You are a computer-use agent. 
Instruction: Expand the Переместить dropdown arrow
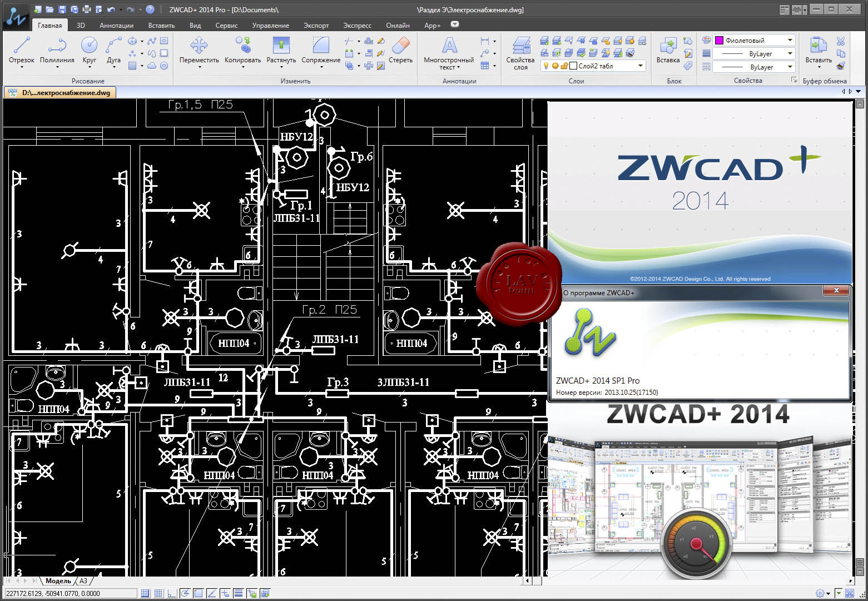(199, 67)
